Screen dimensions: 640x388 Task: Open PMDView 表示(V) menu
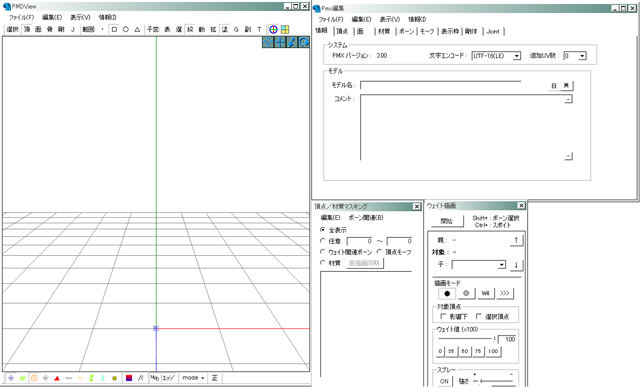[80, 18]
